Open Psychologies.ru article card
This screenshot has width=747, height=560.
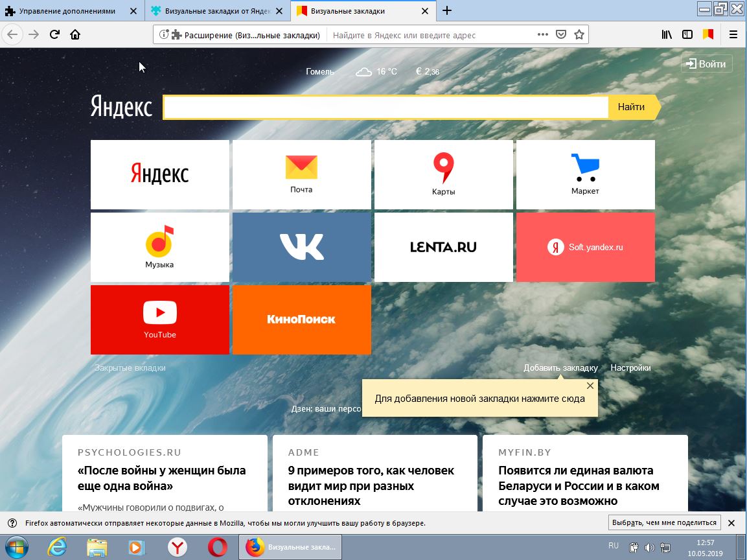click(165, 473)
